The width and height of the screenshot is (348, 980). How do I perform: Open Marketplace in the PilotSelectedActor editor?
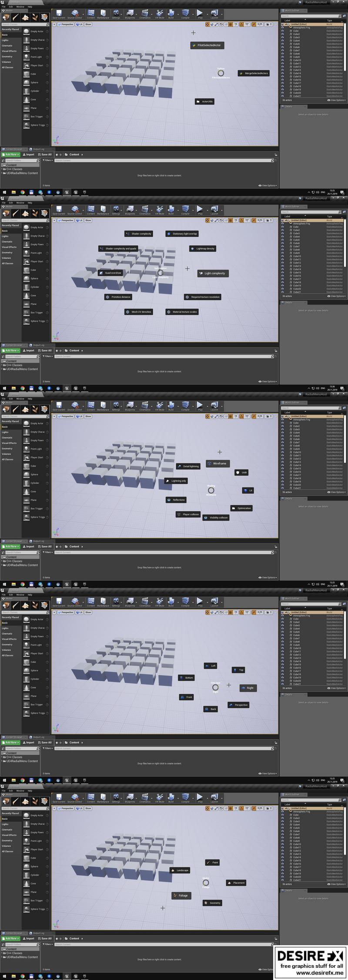coord(103,15)
